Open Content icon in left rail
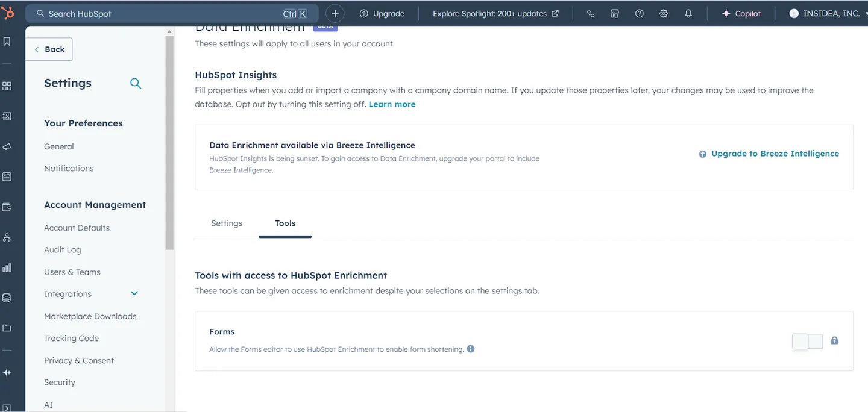The width and height of the screenshot is (868, 412). pyautogui.click(x=7, y=176)
